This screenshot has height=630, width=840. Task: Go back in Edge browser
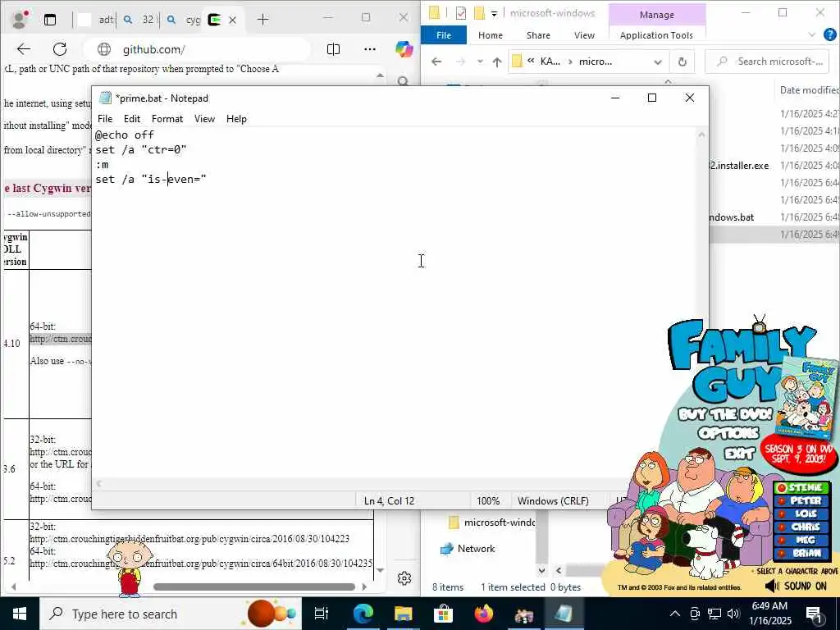[x=24, y=49]
